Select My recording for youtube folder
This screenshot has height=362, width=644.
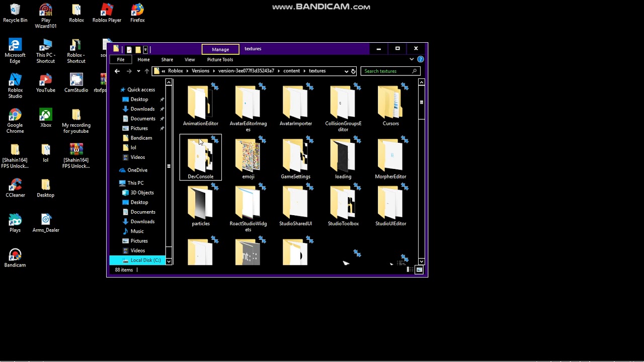click(76, 121)
